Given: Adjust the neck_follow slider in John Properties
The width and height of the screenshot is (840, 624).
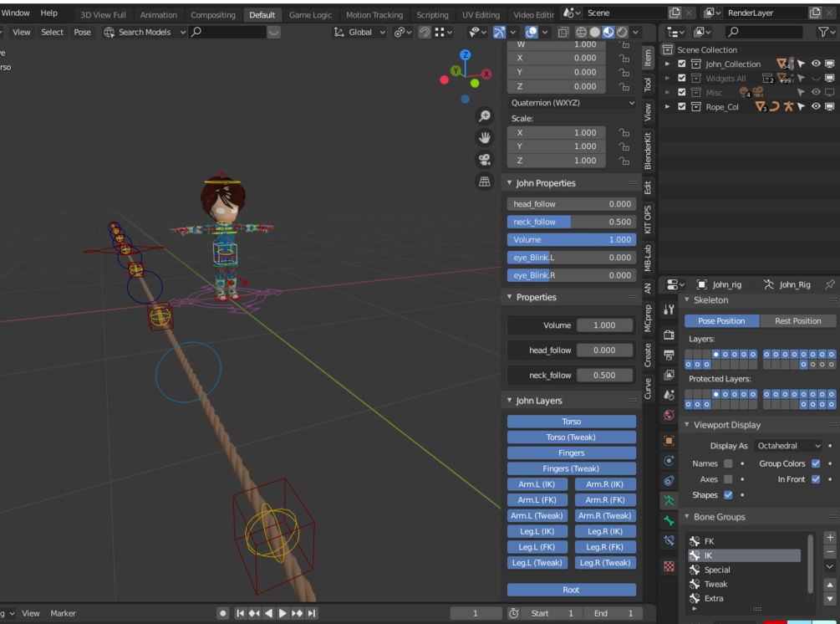Looking at the screenshot, I should tap(572, 222).
